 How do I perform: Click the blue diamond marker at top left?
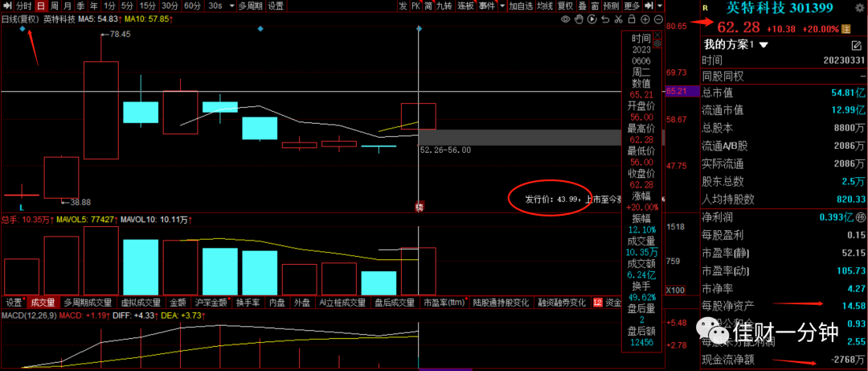coord(23,27)
